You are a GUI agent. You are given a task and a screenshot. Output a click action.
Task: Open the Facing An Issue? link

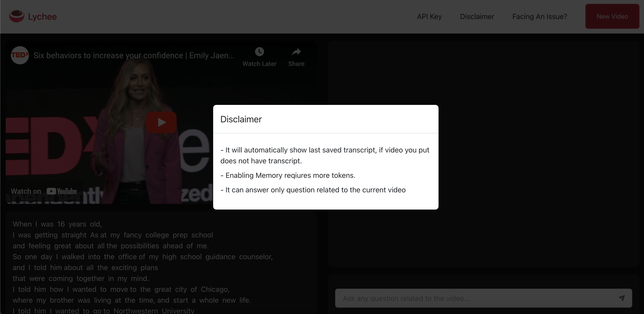point(539,17)
